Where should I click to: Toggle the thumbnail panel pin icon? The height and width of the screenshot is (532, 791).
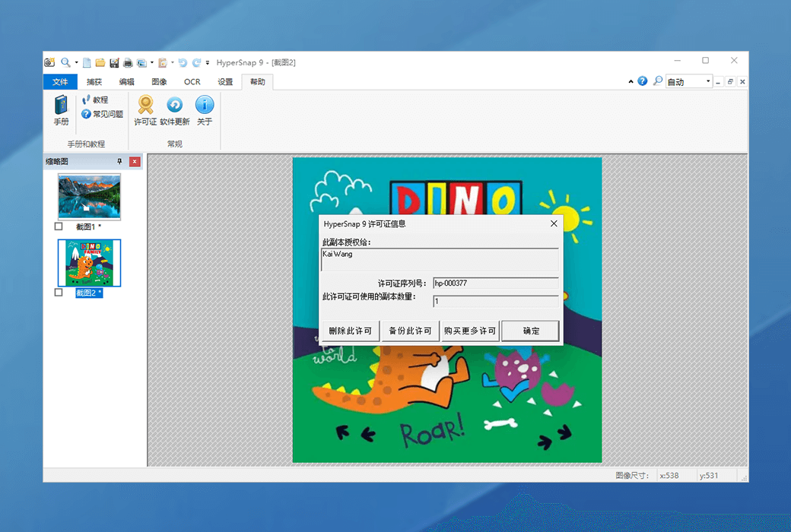(x=119, y=161)
